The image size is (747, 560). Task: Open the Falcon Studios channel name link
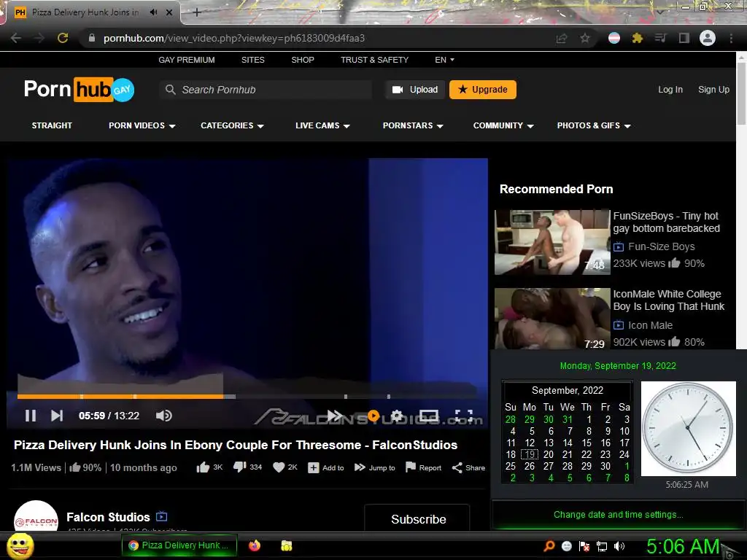(x=108, y=517)
